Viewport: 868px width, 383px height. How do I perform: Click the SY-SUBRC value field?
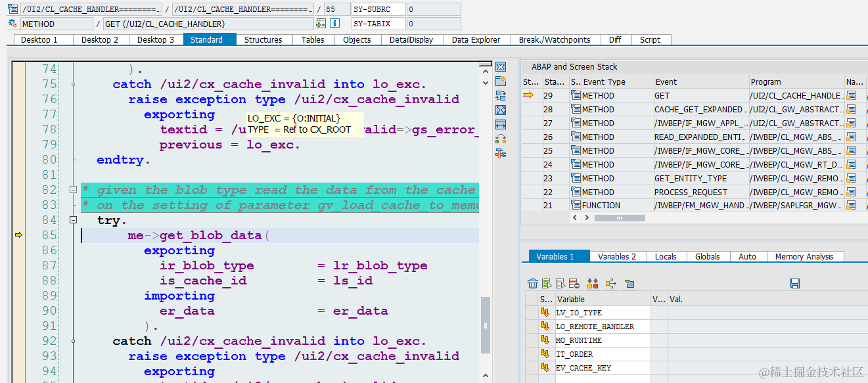tap(433, 9)
